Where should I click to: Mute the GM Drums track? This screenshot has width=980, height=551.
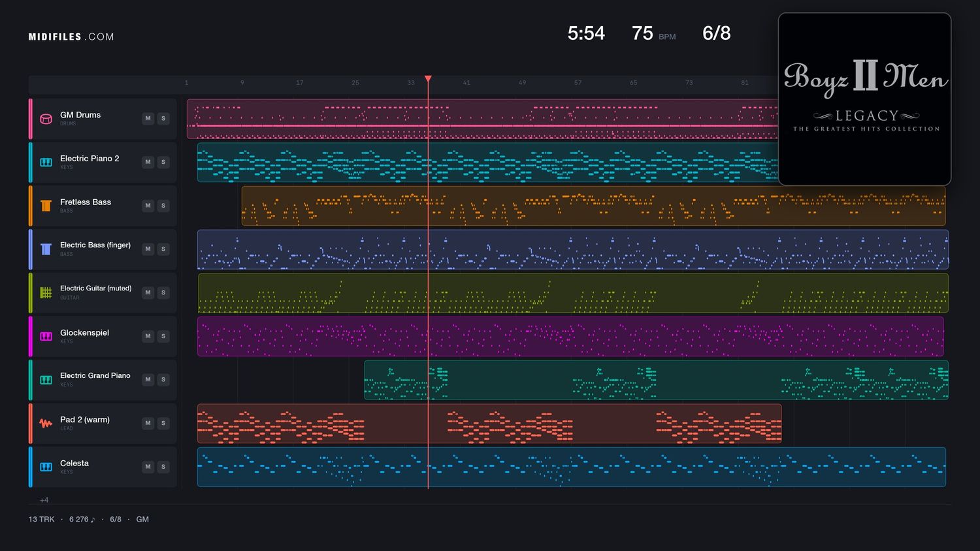pos(148,118)
